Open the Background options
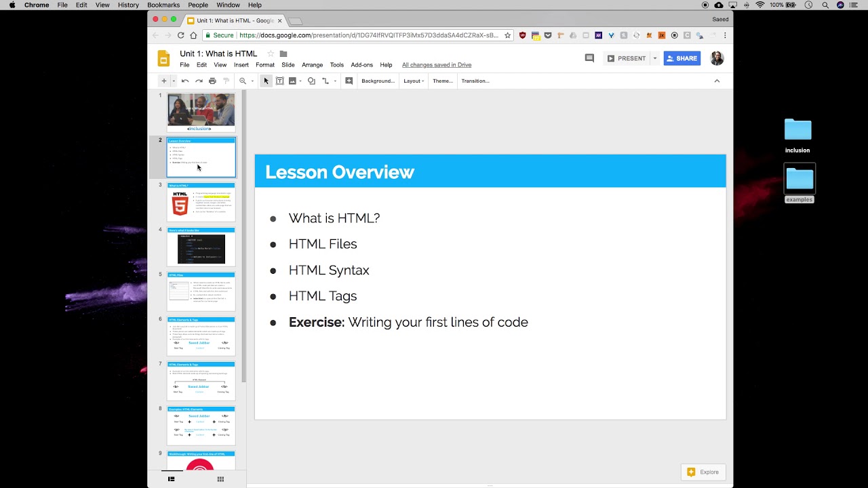Image resolution: width=868 pixels, height=488 pixels. point(378,81)
